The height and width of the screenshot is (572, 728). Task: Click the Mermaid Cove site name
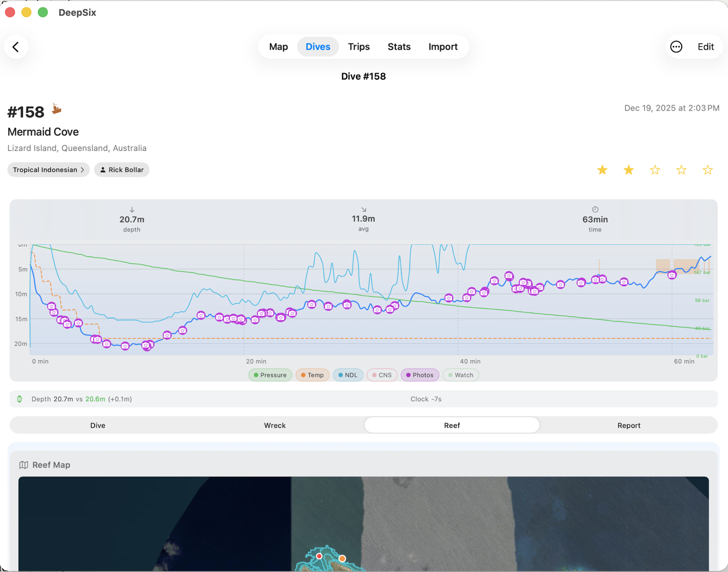[43, 132]
